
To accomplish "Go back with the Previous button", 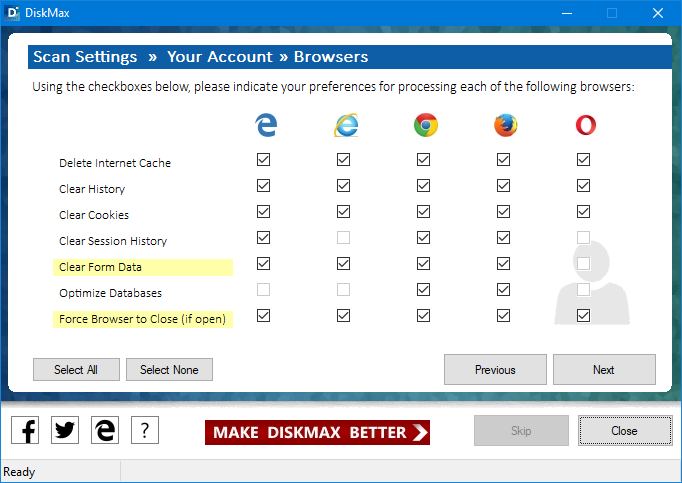I will pos(495,369).
